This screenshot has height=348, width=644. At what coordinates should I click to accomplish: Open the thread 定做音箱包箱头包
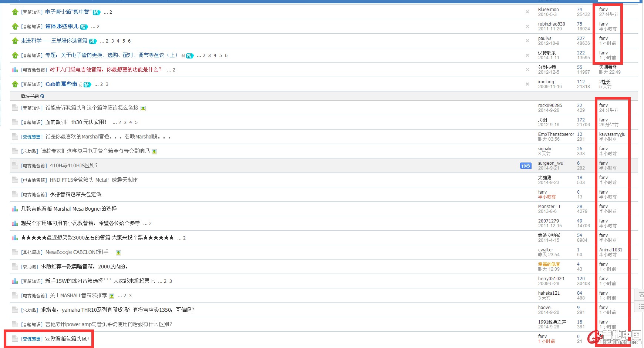point(67,339)
